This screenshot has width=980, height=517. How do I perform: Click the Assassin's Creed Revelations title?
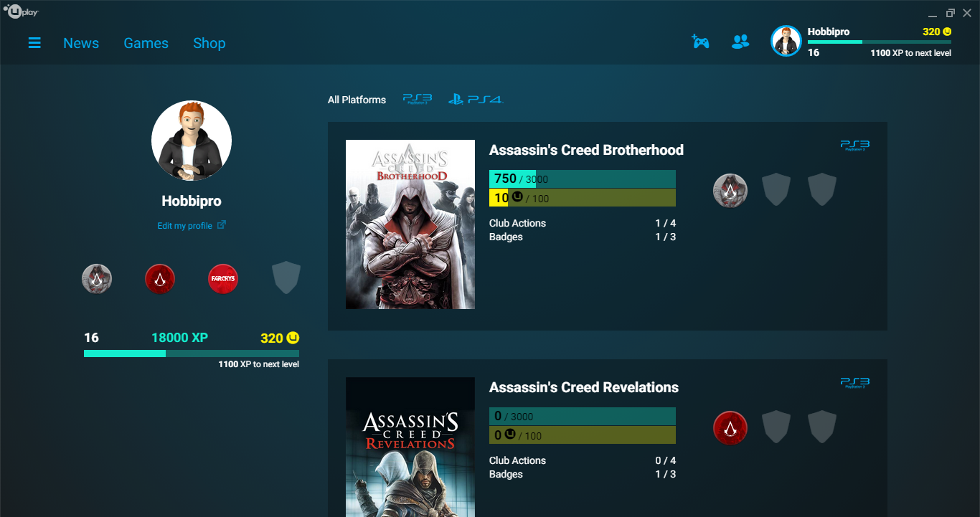click(584, 387)
